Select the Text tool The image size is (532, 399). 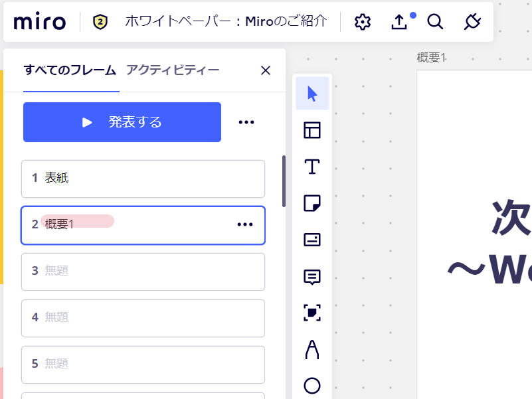312,167
